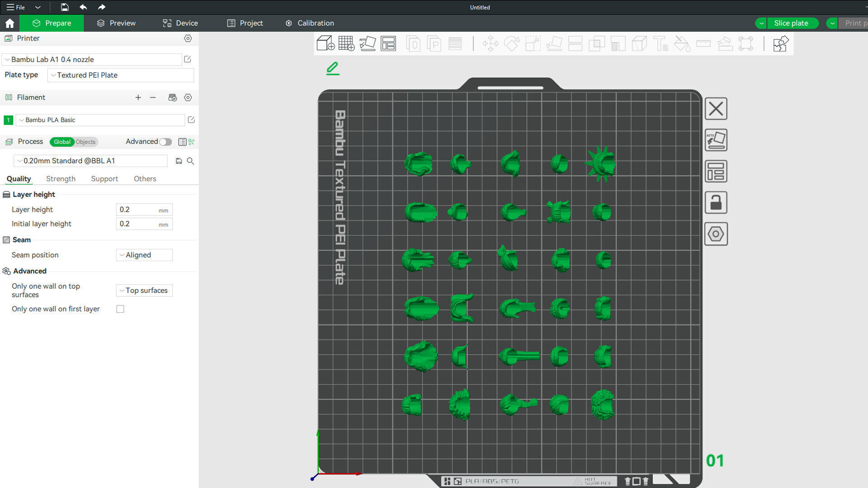Click Arrange all objects toolbar icon
Viewport: 868px width, 488px height.
[388, 44]
